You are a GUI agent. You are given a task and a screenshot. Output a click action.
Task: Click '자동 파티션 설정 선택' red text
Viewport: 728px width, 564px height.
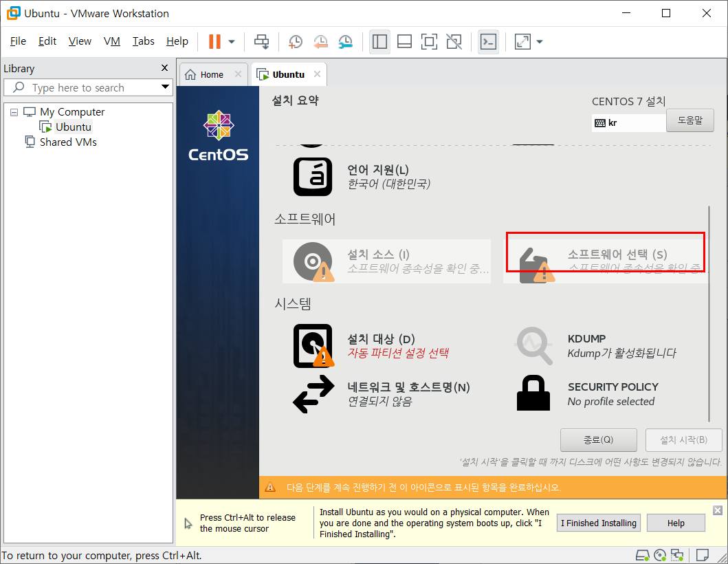click(x=398, y=353)
